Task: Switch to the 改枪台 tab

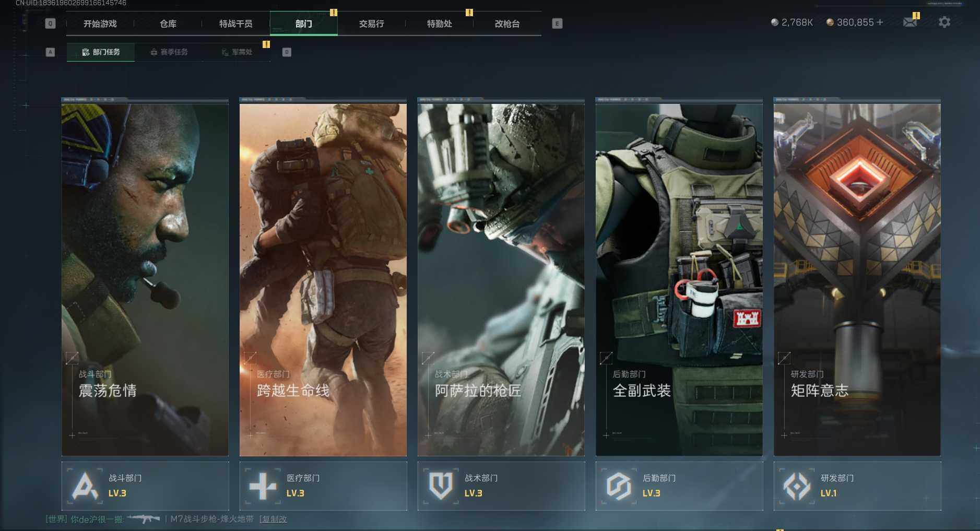Action: click(507, 23)
